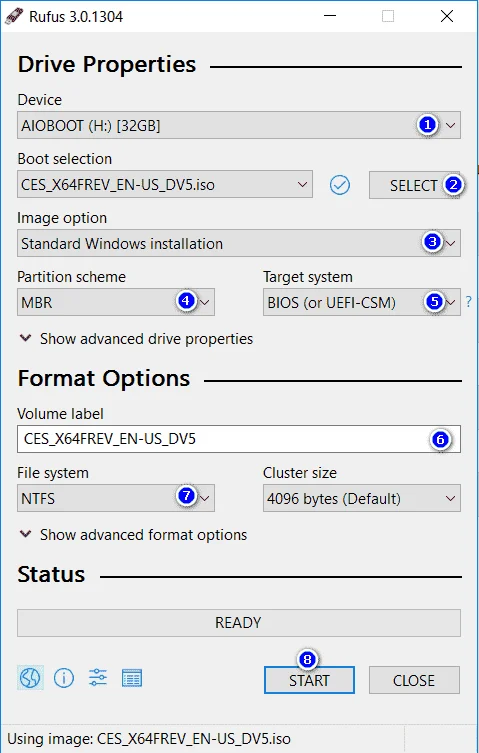
Task: Open the Image option dropdown
Action: pyautogui.click(x=239, y=243)
